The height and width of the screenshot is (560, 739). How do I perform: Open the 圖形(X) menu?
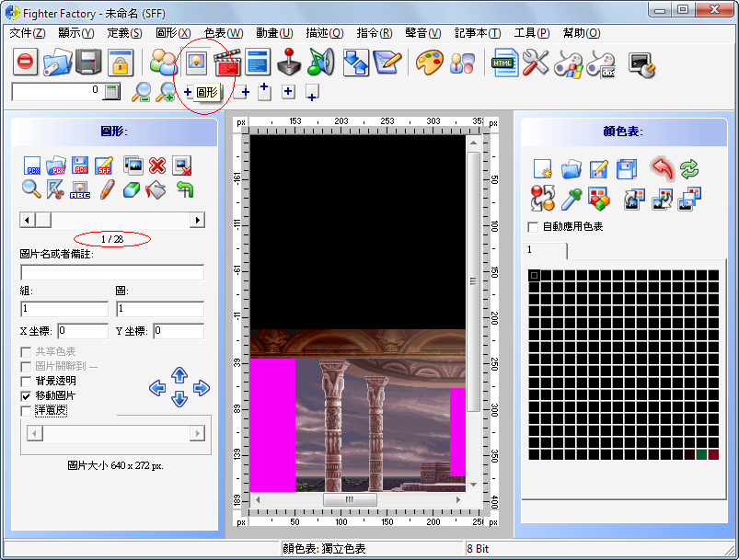pos(173,33)
